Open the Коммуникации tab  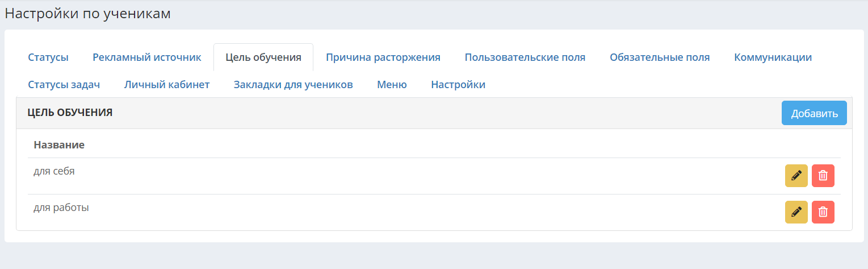tap(773, 57)
